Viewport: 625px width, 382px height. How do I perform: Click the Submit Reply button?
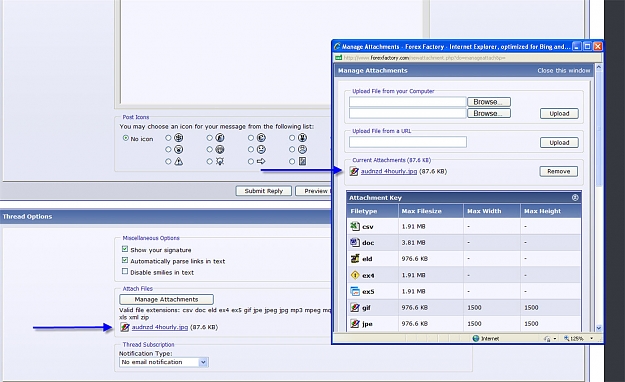[x=263, y=191]
